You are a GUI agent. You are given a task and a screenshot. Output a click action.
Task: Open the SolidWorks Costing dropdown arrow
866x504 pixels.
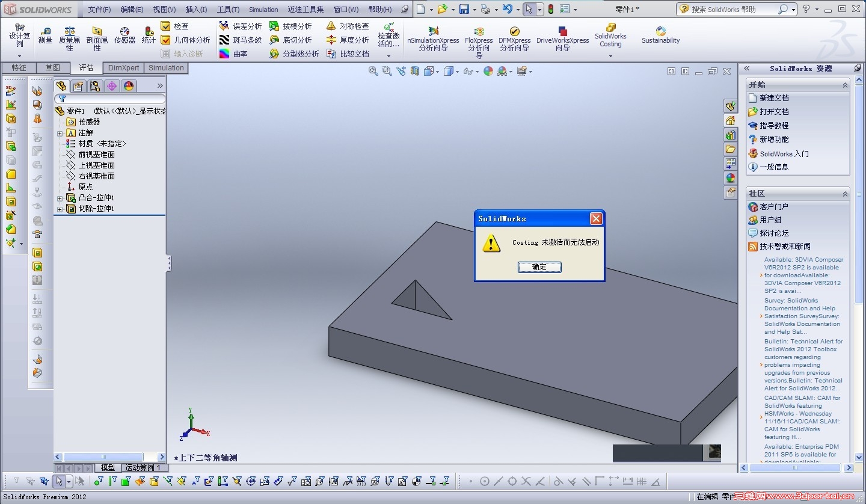click(610, 57)
